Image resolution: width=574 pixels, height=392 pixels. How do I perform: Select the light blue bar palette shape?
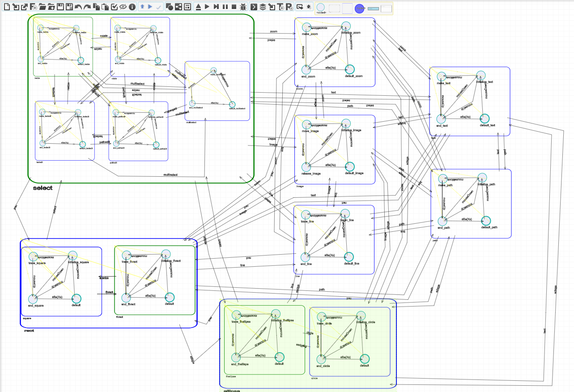(373, 8)
